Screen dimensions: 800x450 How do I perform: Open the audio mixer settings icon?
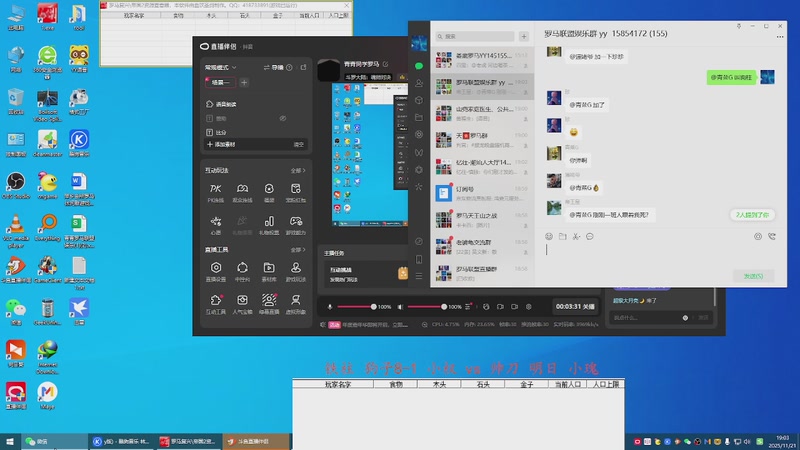pyautogui.click(x=468, y=307)
